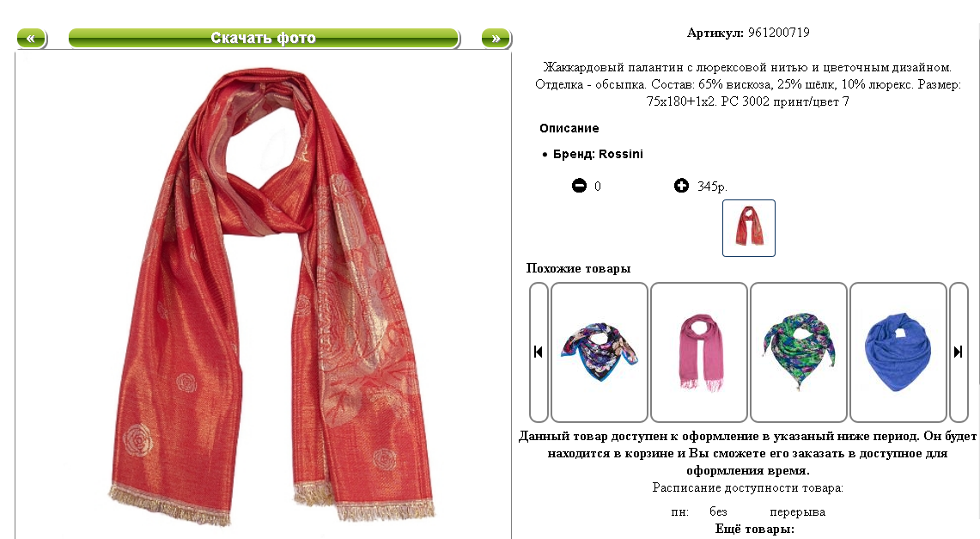Jump to last similar product arrow
The width and height of the screenshot is (980, 539).
[959, 352]
